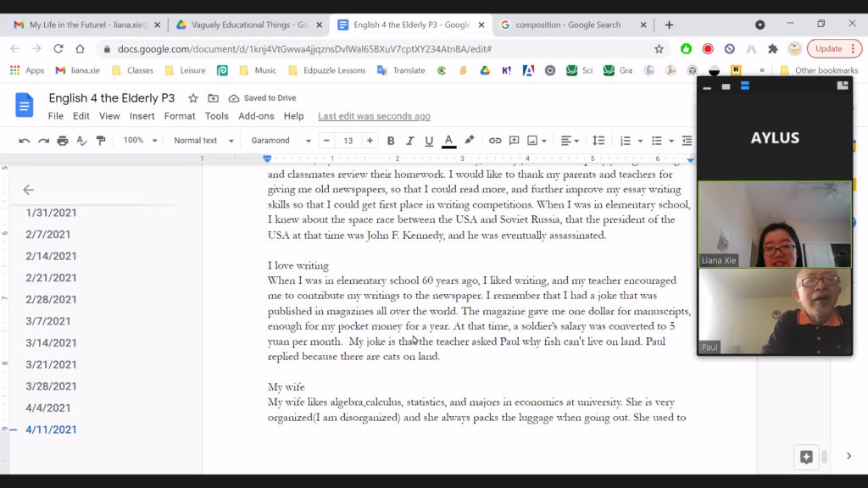Toggle italic formatting

pos(409,141)
